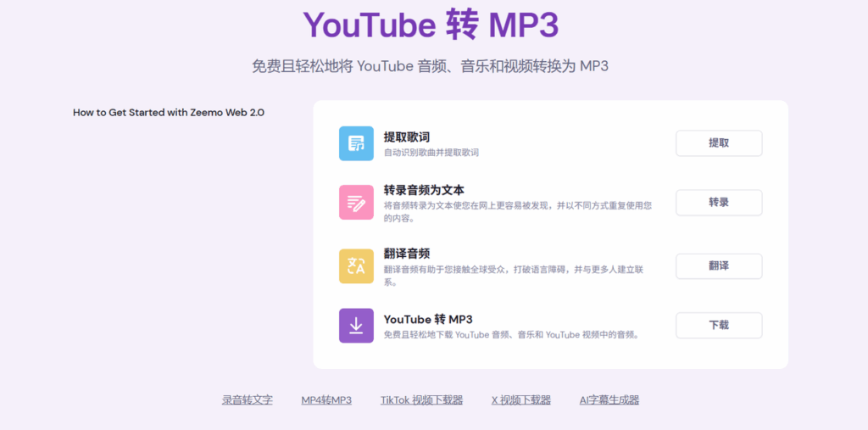Click the 提取 button
Screen dimensions: 868x430
(x=719, y=143)
